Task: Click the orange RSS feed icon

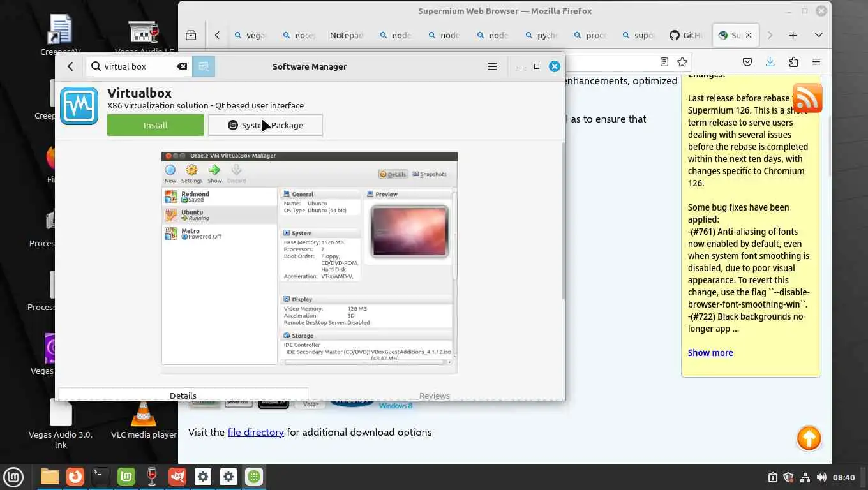Action: click(x=807, y=98)
